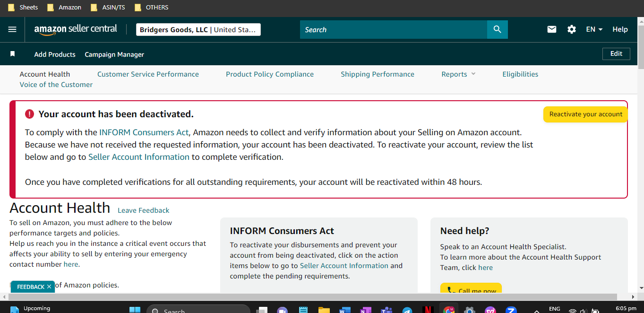Click the 'Need help?' heading
This screenshot has width=644, height=313.
[465, 231]
